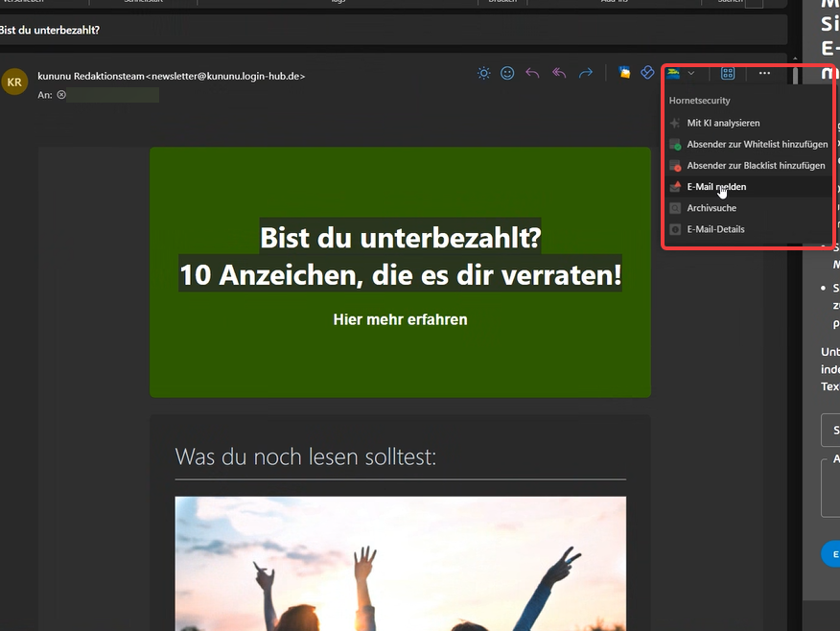The width and height of the screenshot is (840, 631).
Task: Click the 'Hier mehr erfahren' link
Action: click(400, 319)
